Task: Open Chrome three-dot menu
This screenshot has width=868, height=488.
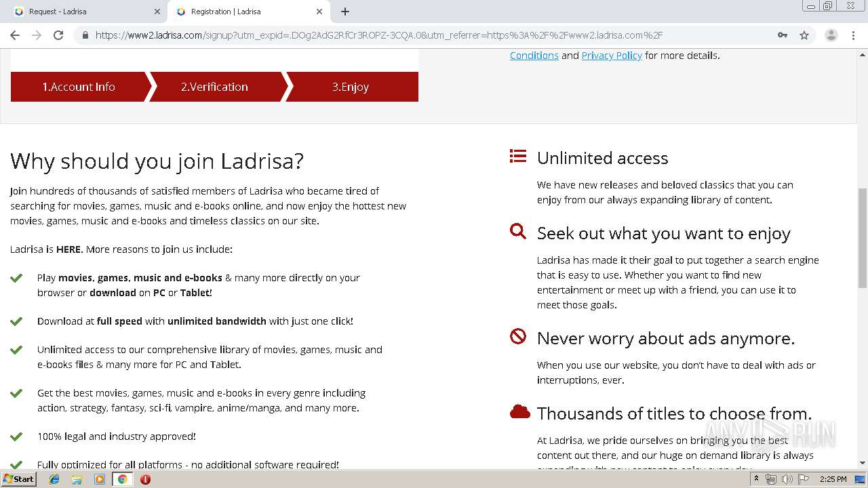Action: click(853, 35)
